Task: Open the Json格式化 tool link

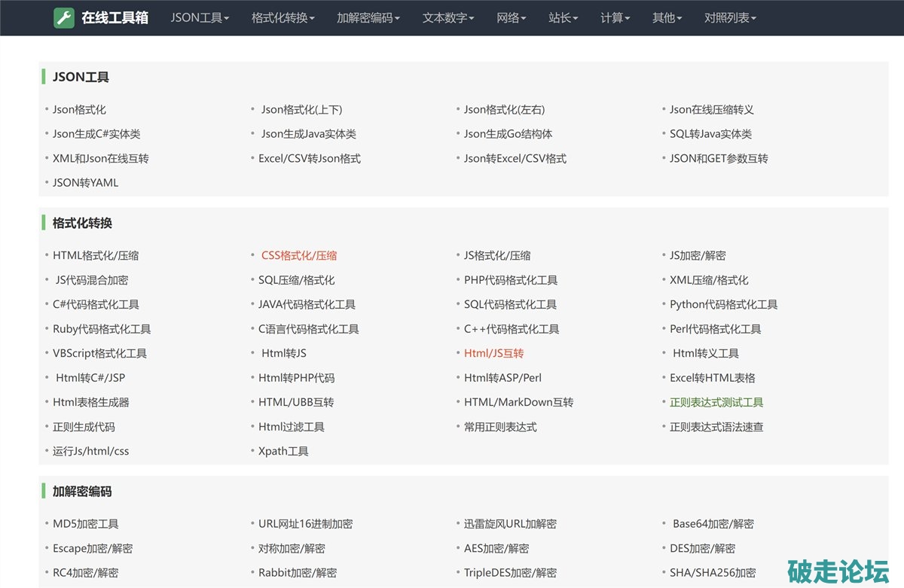Action: pos(79,110)
